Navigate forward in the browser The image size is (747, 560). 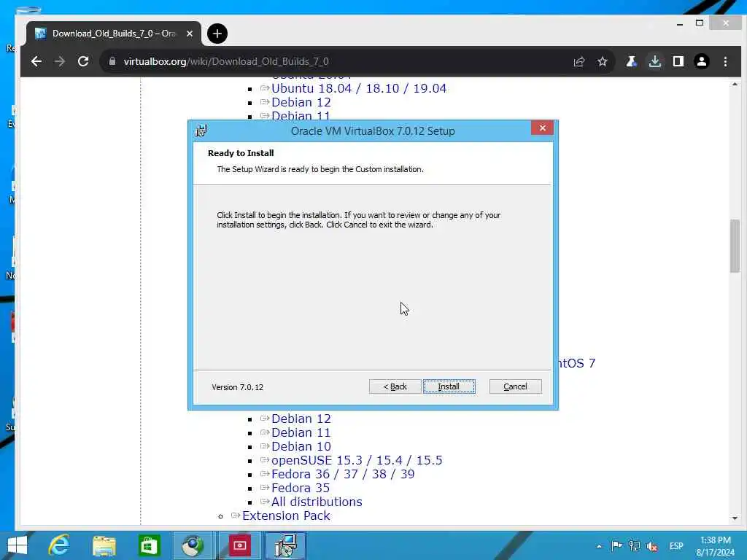(60, 61)
